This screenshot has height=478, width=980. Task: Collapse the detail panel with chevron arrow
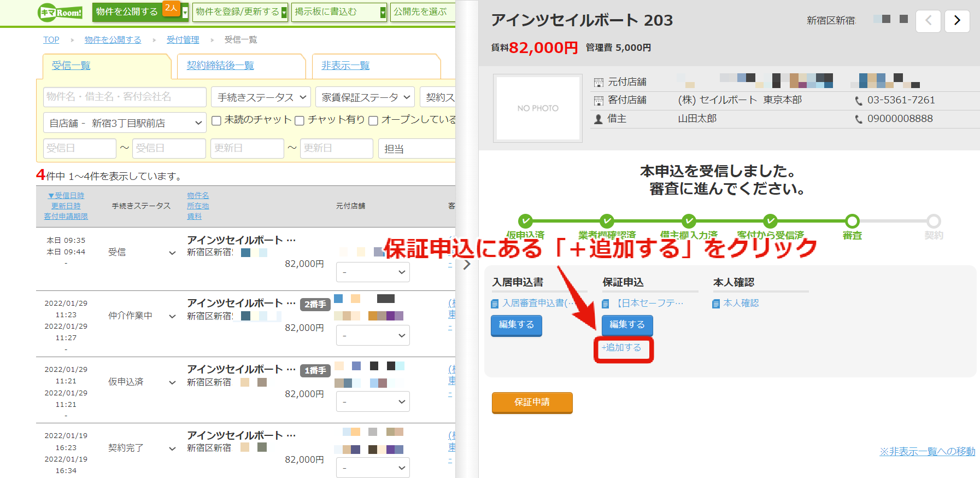tap(467, 265)
